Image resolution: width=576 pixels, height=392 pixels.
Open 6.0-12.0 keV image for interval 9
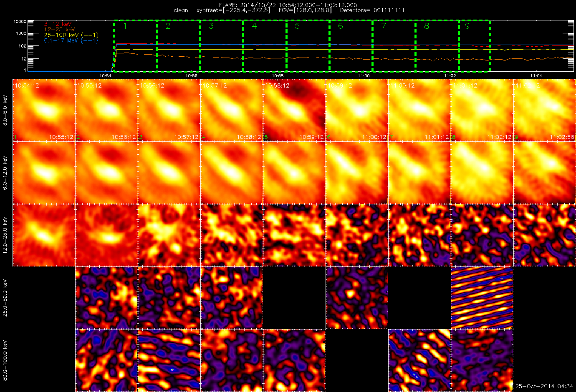[x=545, y=172]
